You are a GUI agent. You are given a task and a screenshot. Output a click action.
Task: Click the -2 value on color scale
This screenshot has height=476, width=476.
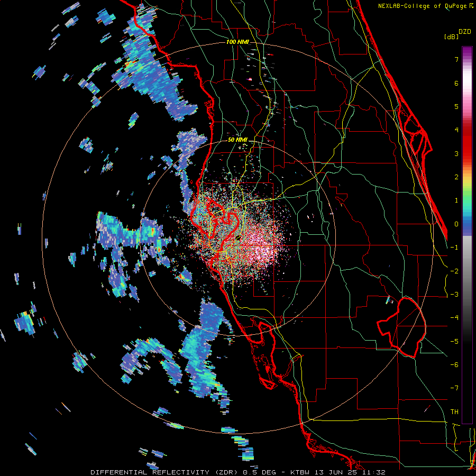tap(454, 271)
